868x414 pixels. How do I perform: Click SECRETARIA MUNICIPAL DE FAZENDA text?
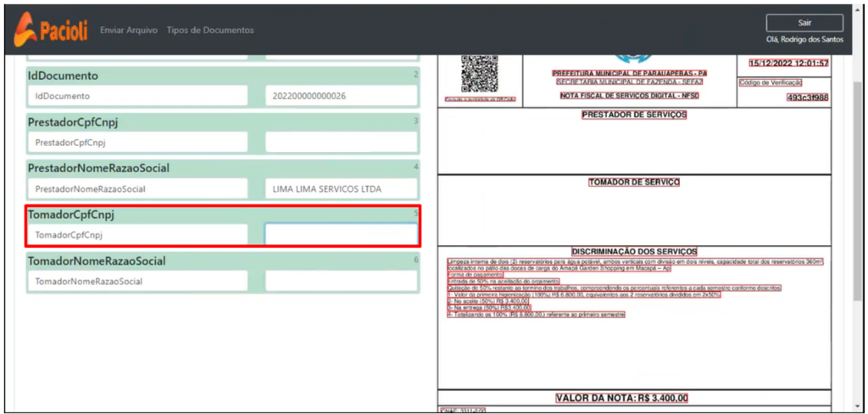pyautogui.click(x=630, y=82)
